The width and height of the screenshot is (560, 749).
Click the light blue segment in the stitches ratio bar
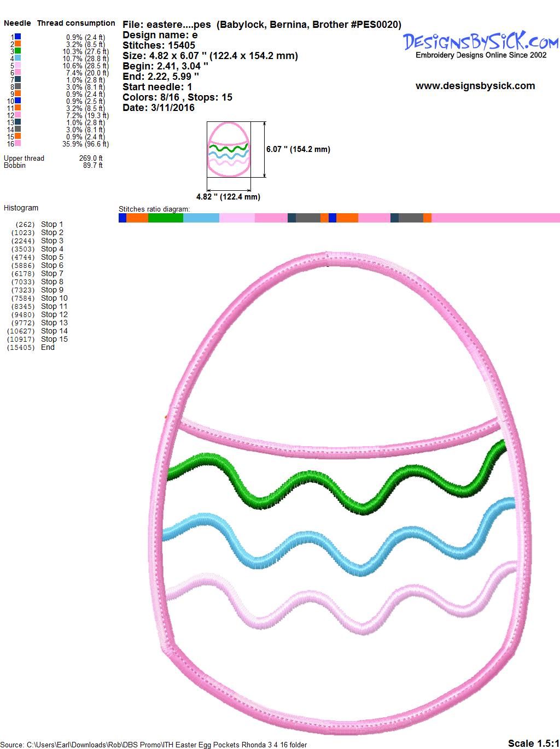pyautogui.click(x=201, y=218)
